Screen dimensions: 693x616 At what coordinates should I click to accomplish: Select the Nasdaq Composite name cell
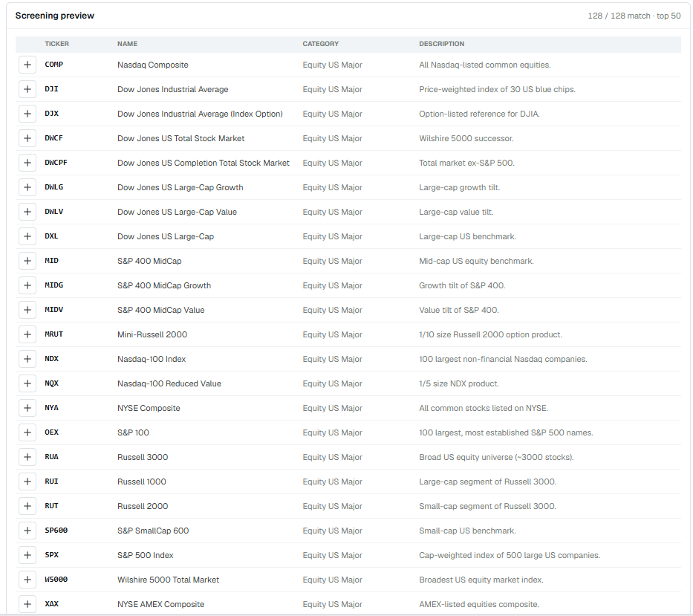click(x=153, y=65)
